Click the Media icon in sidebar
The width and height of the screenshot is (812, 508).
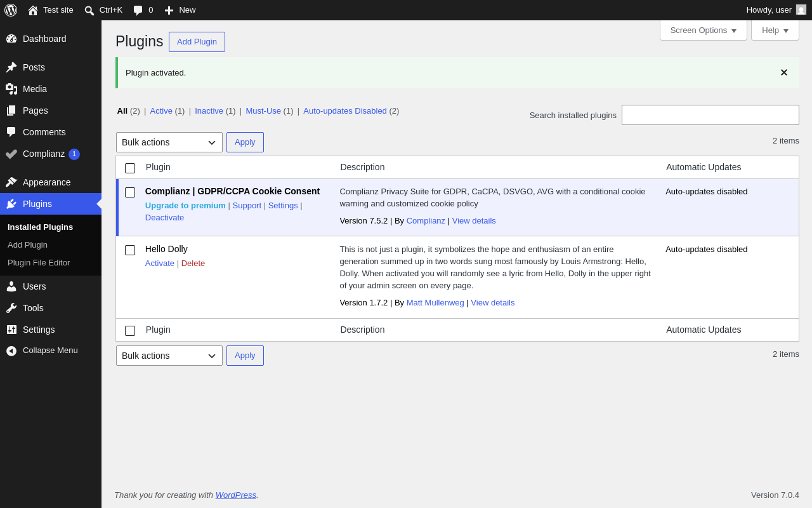pos(11,89)
